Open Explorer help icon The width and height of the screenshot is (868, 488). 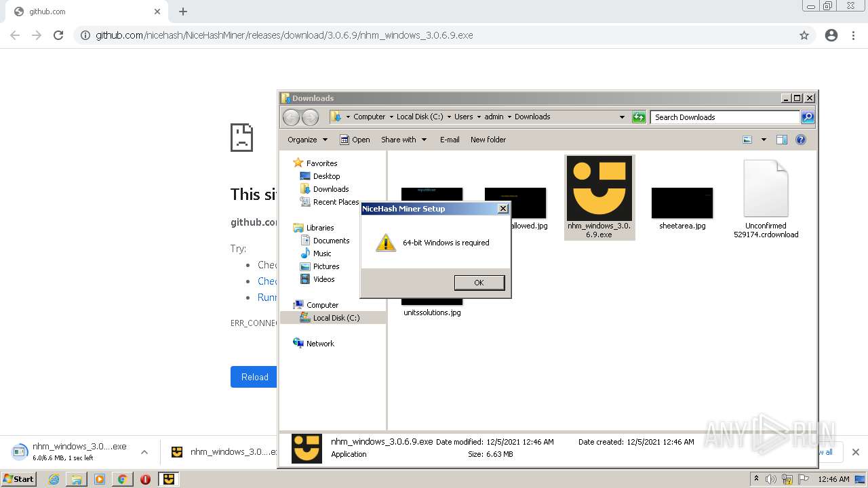coord(801,140)
